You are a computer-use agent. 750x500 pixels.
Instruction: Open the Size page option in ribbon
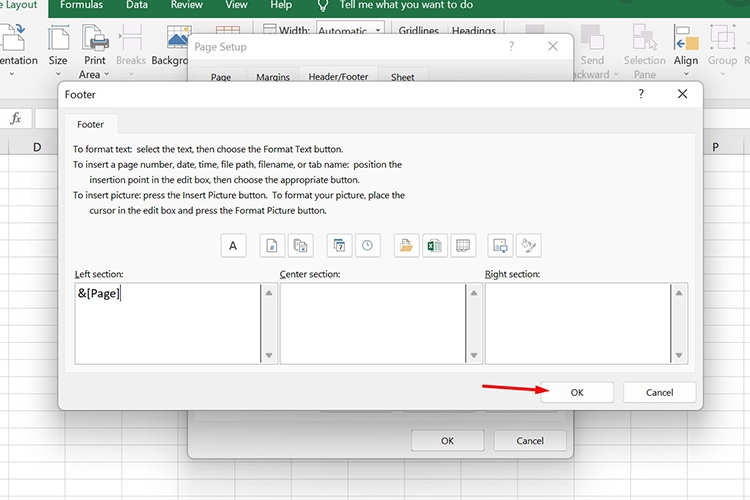[x=58, y=51]
